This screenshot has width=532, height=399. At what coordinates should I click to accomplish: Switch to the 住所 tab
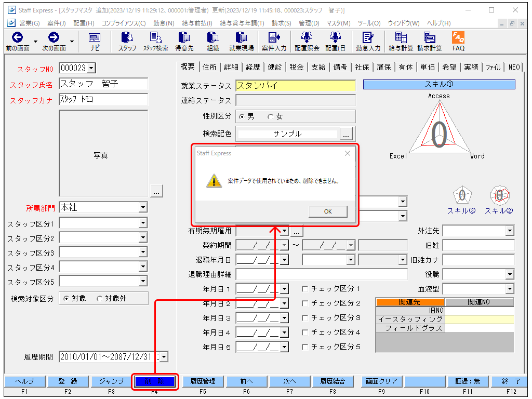[209, 67]
